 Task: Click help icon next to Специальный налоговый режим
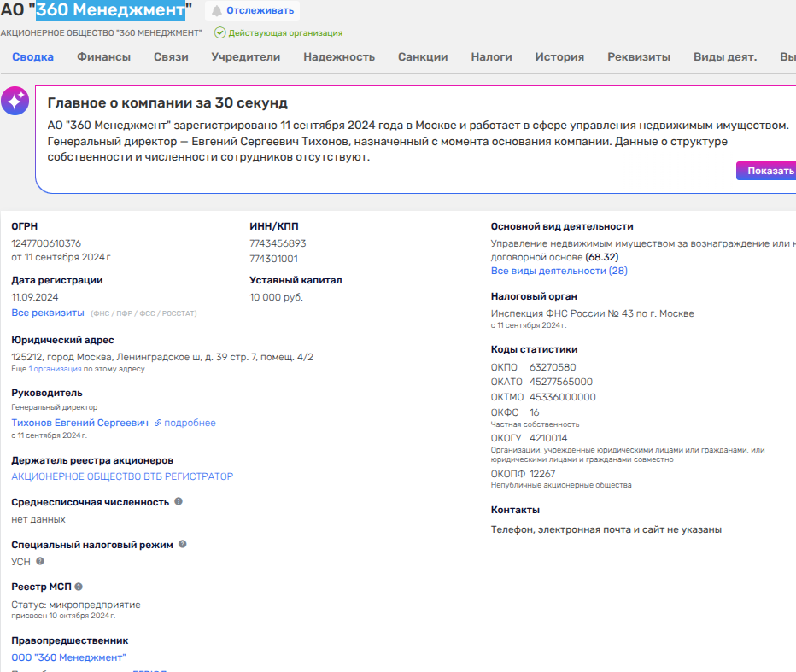pos(183,544)
